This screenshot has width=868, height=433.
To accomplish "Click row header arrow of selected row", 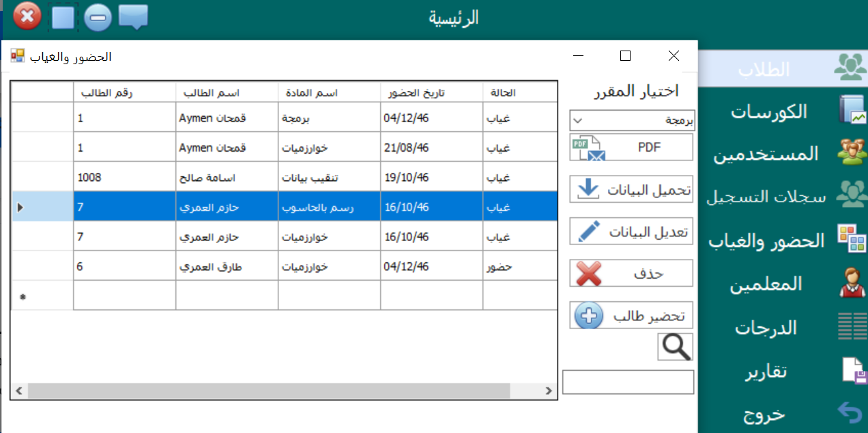I will pyautogui.click(x=42, y=206).
